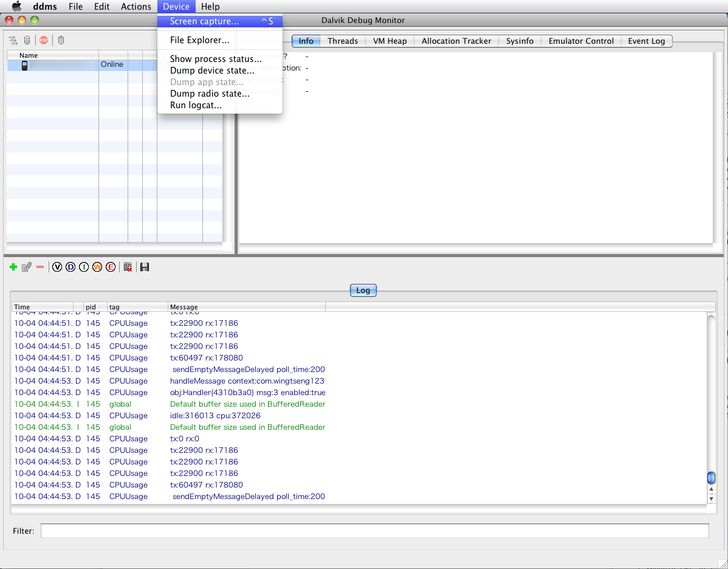Viewport: 728px width, 569px height.
Task: Click green plus to add log filter
Action: [13, 267]
